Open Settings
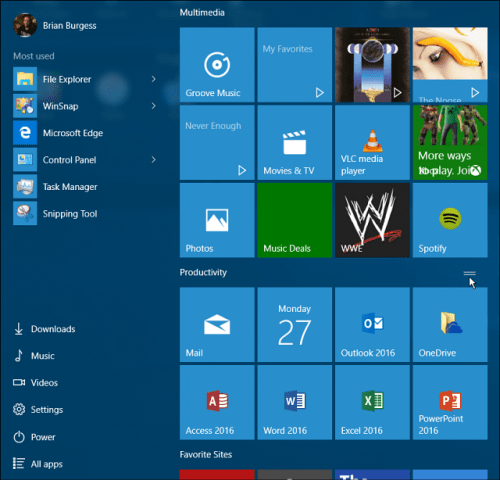Image resolution: width=500 pixels, height=480 pixels. coord(38,410)
